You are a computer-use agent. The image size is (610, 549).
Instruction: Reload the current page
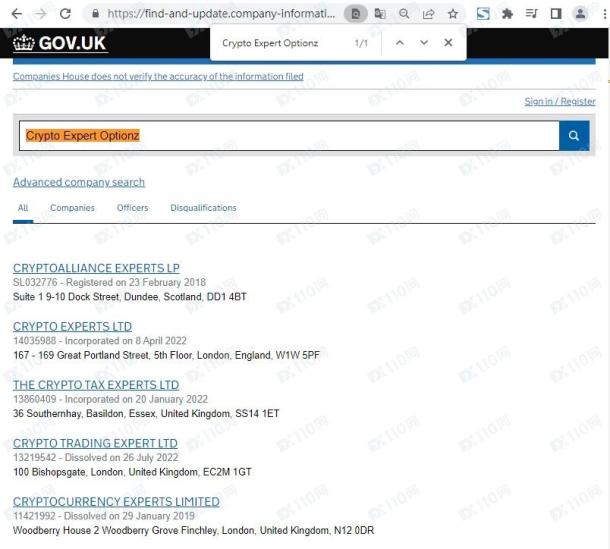click(x=65, y=14)
